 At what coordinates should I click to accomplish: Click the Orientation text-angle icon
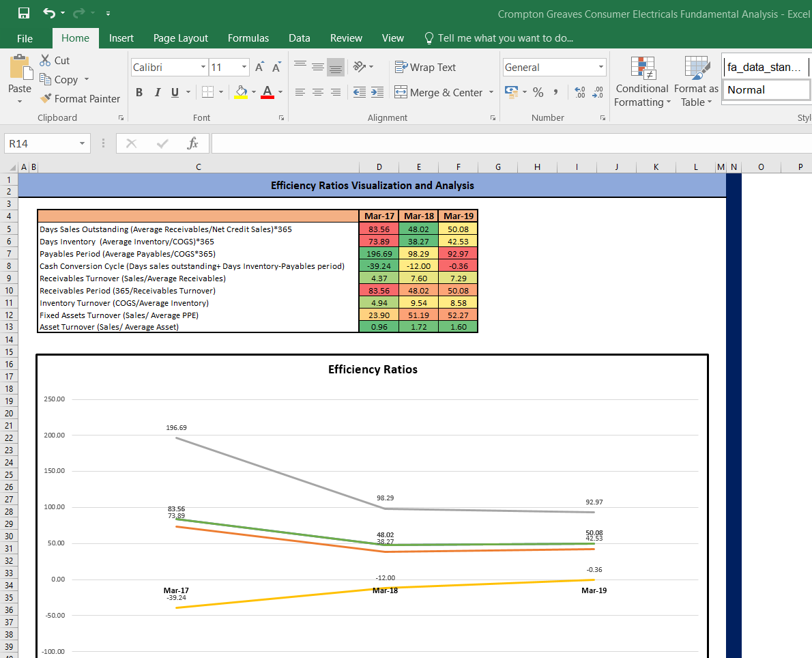click(x=360, y=67)
